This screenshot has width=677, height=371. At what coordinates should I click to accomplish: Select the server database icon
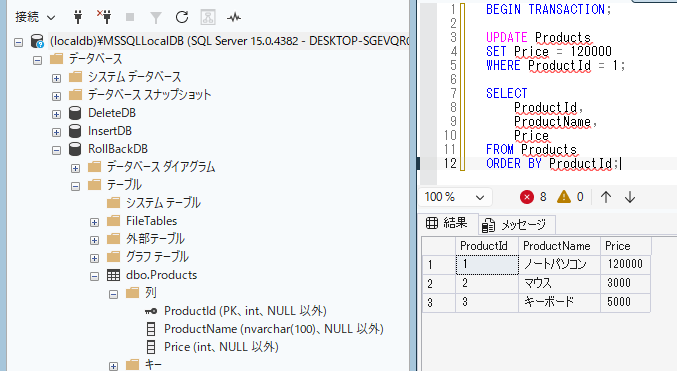[37, 41]
